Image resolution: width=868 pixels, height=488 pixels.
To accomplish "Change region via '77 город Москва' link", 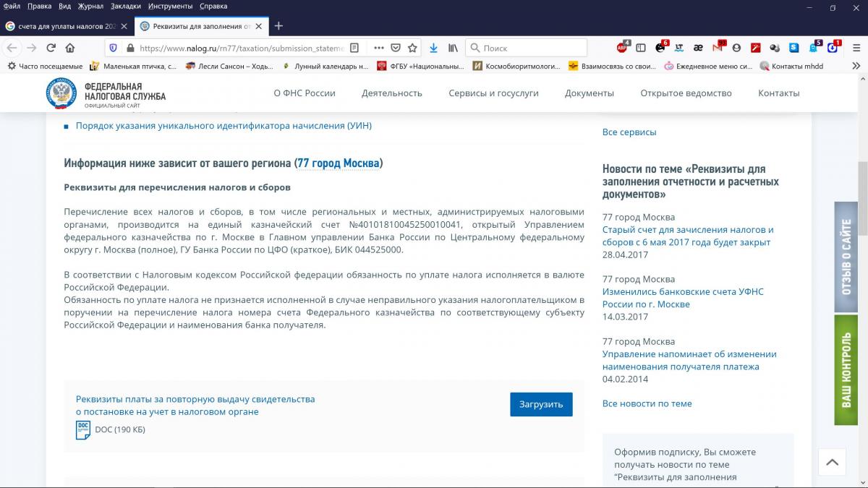I will (339, 163).
